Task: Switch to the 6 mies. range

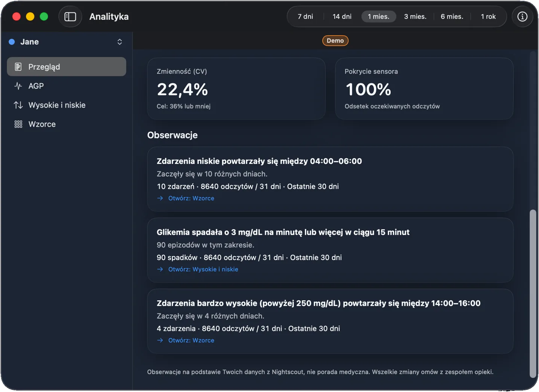Action: pos(452,16)
